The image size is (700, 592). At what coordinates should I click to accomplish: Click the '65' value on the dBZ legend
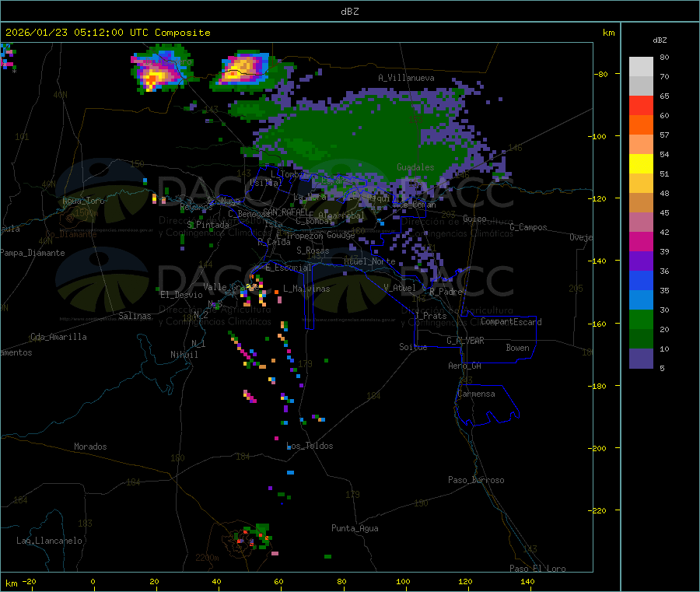click(x=664, y=96)
